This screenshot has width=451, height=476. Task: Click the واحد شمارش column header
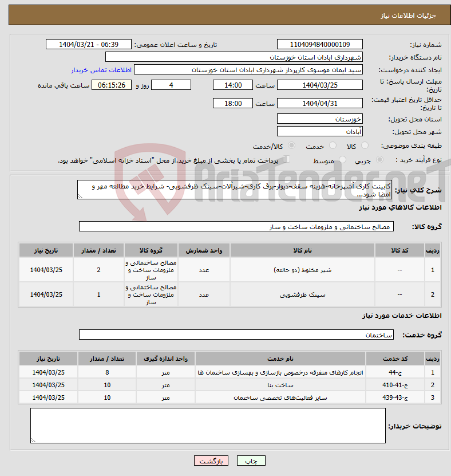(x=204, y=250)
